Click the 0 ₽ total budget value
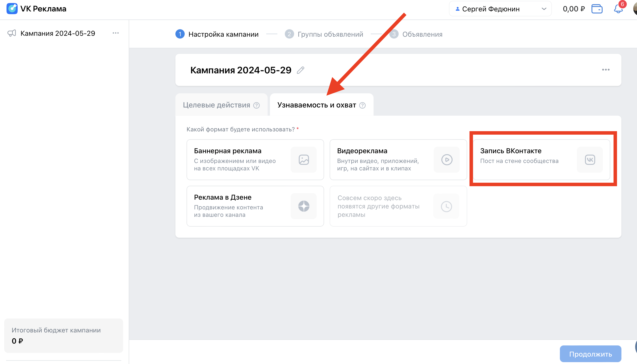 [17, 341]
